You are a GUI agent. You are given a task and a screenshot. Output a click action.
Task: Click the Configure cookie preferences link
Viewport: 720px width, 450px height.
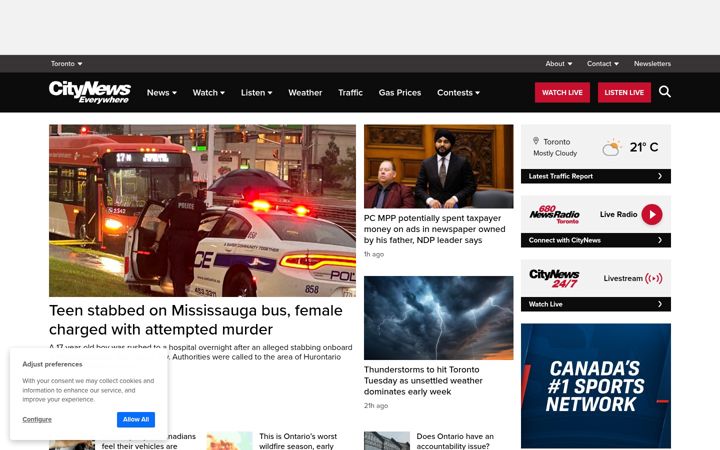(x=37, y=419)
